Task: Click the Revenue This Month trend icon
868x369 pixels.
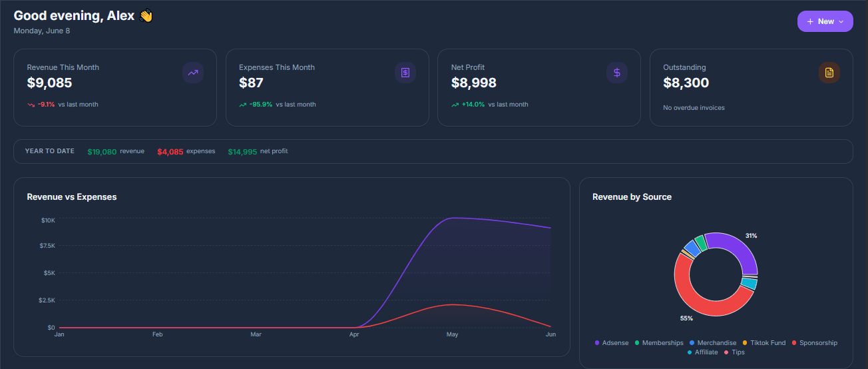Action: [x=193, y=73]
